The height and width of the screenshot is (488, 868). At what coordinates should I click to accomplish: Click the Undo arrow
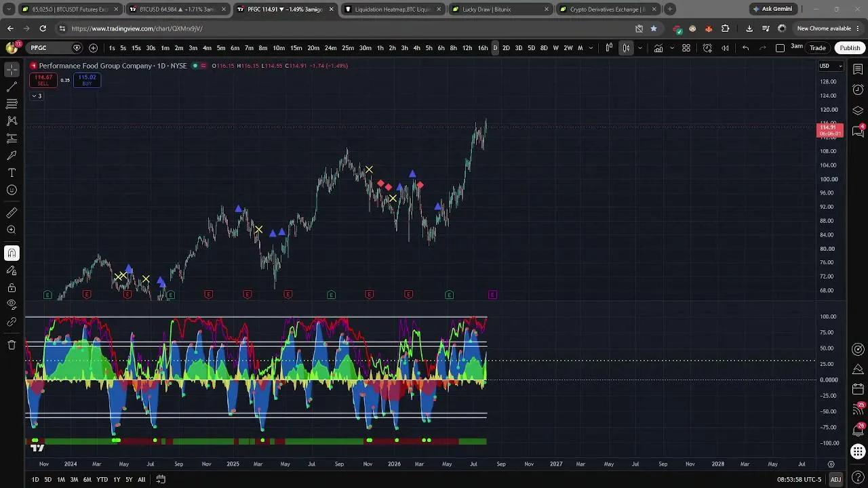point(745,48)
